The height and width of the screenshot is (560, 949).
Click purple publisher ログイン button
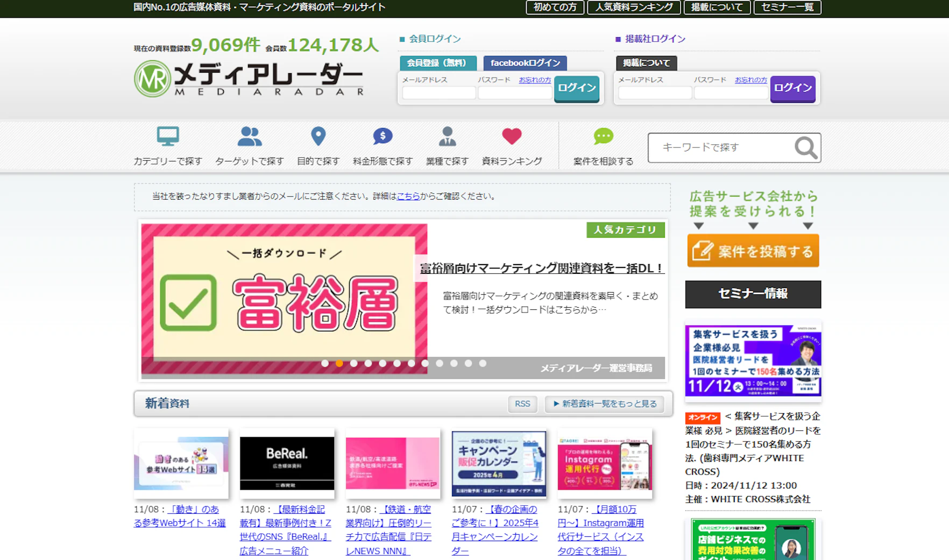793,88
